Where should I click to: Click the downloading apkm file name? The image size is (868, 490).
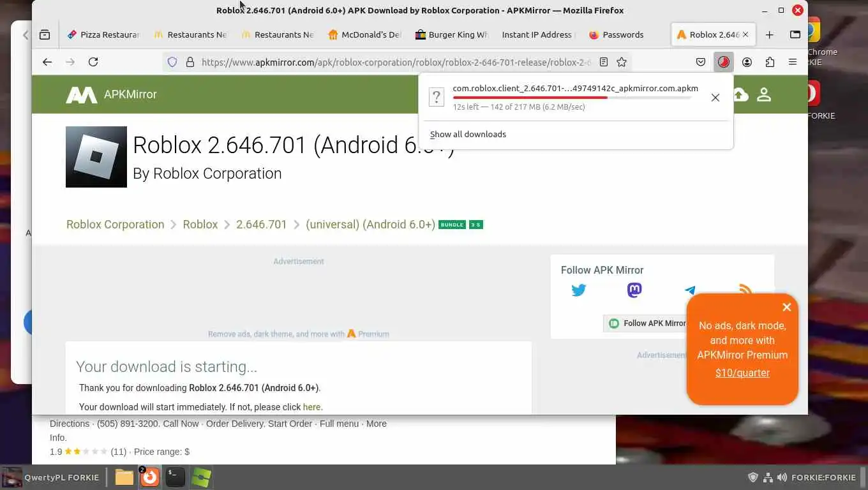575,89
